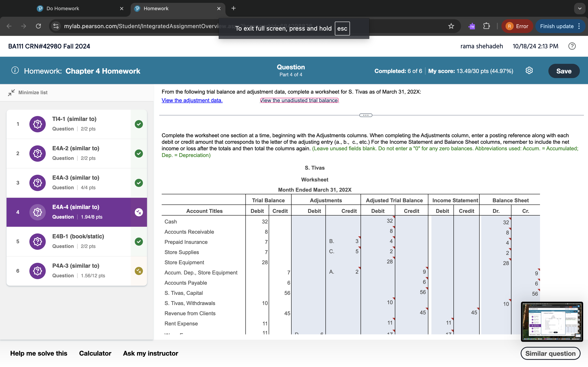Click the Save button
Viewport: 588px width, 367px height.
pos(564,71)
